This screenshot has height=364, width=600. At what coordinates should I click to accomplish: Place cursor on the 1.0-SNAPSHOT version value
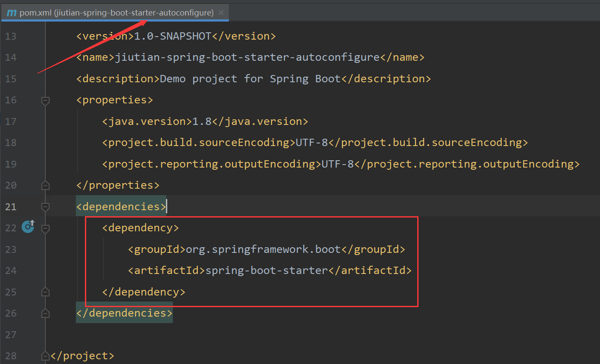172,36
